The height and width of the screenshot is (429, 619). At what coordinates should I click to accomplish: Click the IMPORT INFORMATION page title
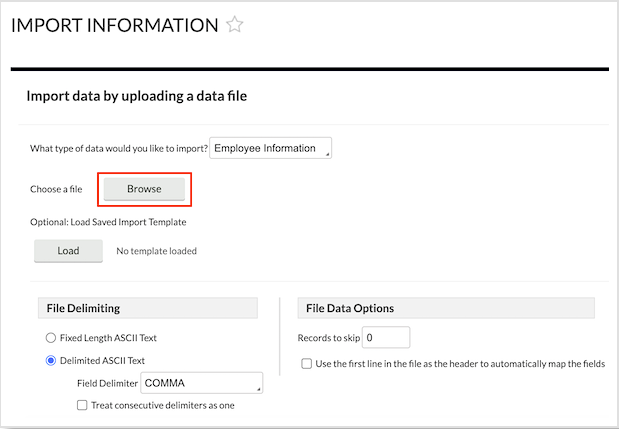coord(114,25)
